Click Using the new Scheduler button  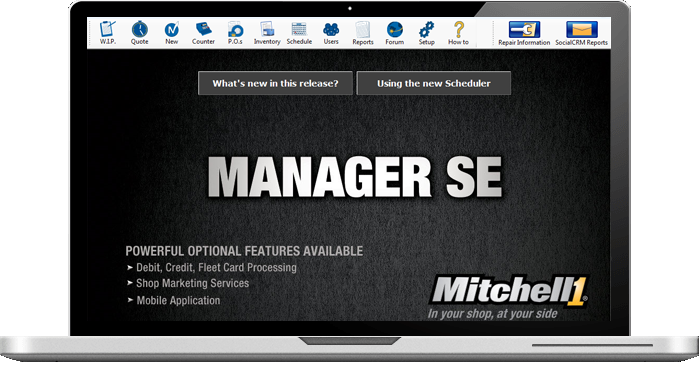pyautogui.click(x=433, y=83)
